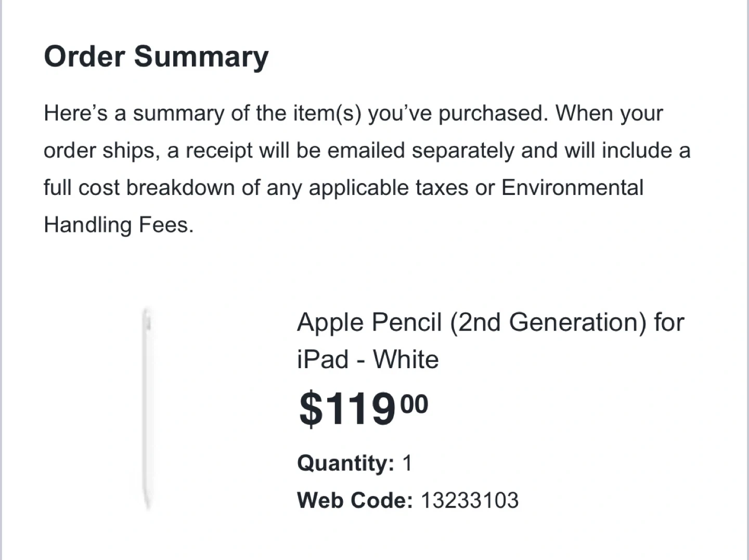Click the 'Order Summary' heading

(156, 56)
